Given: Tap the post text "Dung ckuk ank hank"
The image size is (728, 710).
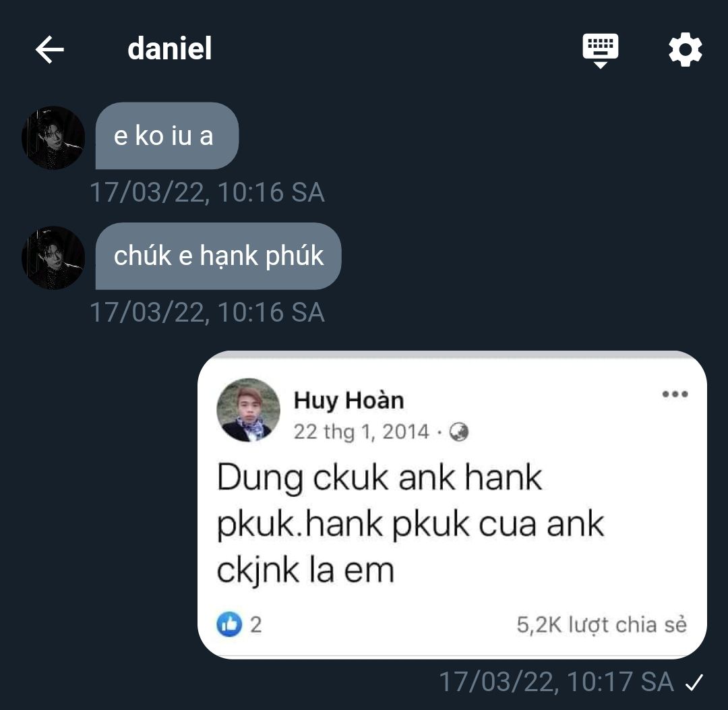Looking at the screenshot, I should 380,478.
